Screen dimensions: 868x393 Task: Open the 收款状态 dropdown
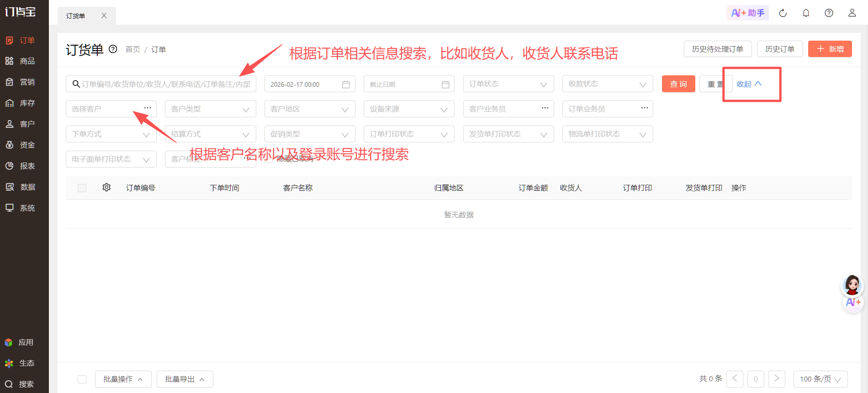click(x=608, y=84)
